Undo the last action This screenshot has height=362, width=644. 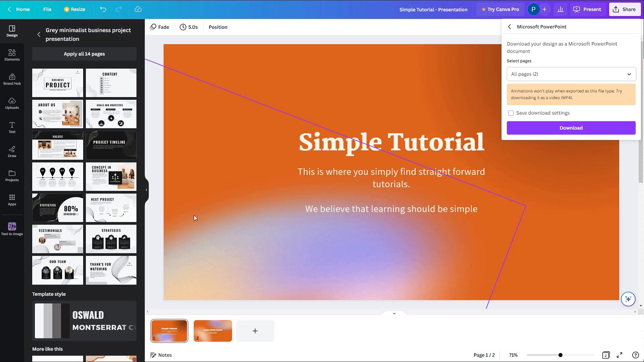click(x=103, y=9)
